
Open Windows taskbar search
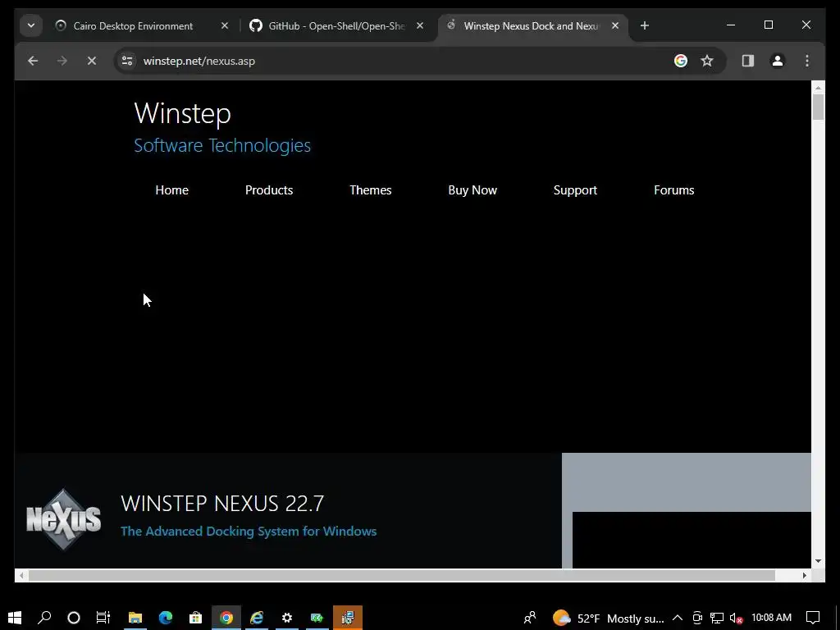coord(44,618)
